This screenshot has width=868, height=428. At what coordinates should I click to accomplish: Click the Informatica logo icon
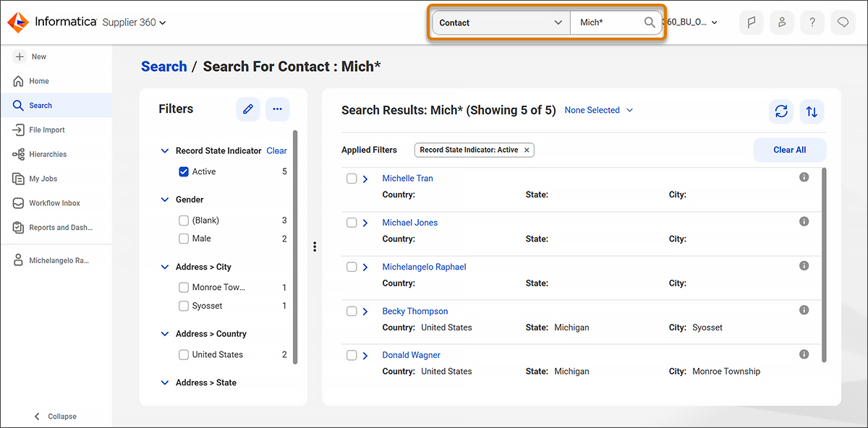(x=18, y=22)
